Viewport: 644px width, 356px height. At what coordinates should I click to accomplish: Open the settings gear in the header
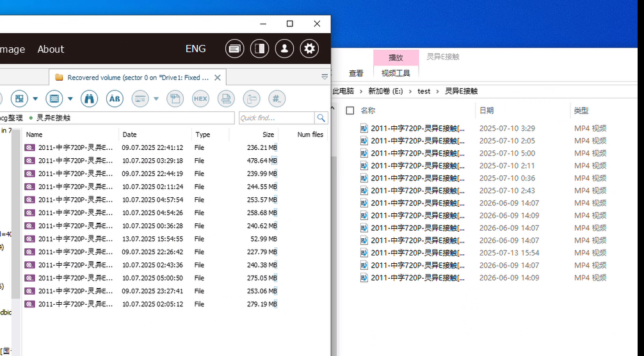click(309, 49)
